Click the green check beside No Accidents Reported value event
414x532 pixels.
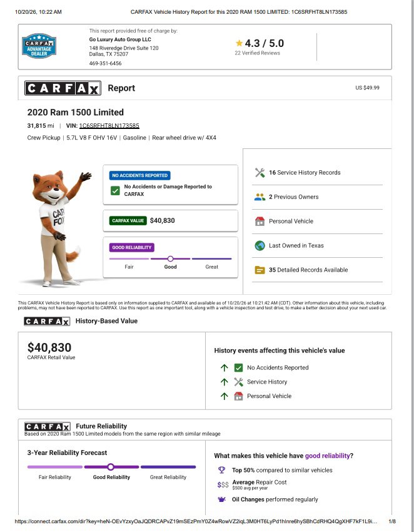tap(238, 368)
